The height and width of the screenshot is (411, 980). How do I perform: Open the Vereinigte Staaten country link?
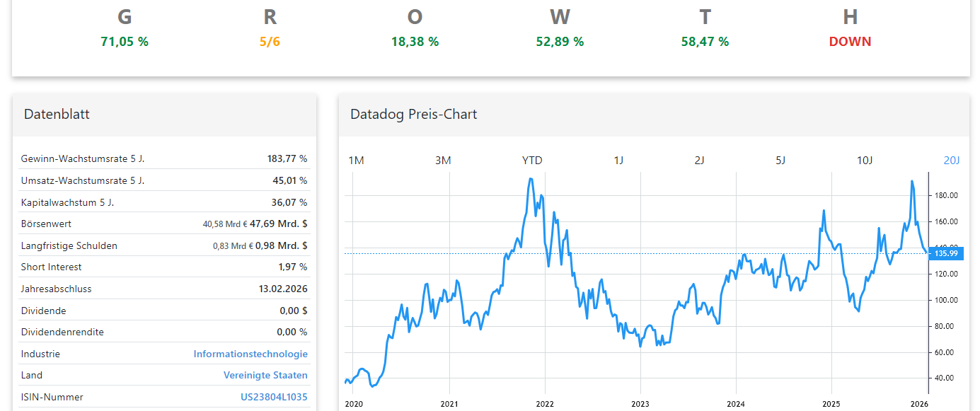point(265,376)
